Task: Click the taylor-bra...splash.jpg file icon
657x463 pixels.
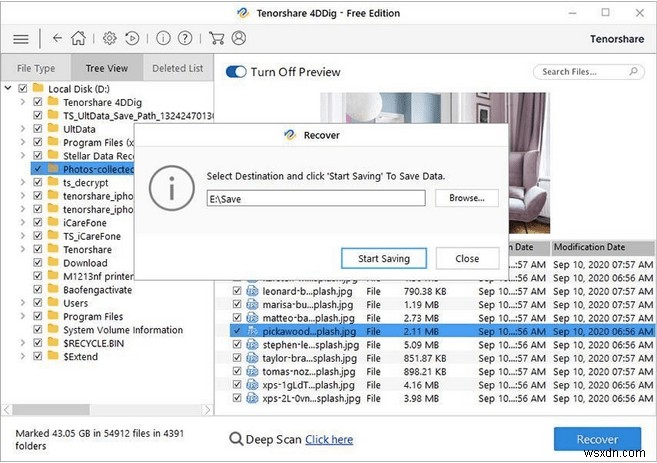Action: point(252,358)
